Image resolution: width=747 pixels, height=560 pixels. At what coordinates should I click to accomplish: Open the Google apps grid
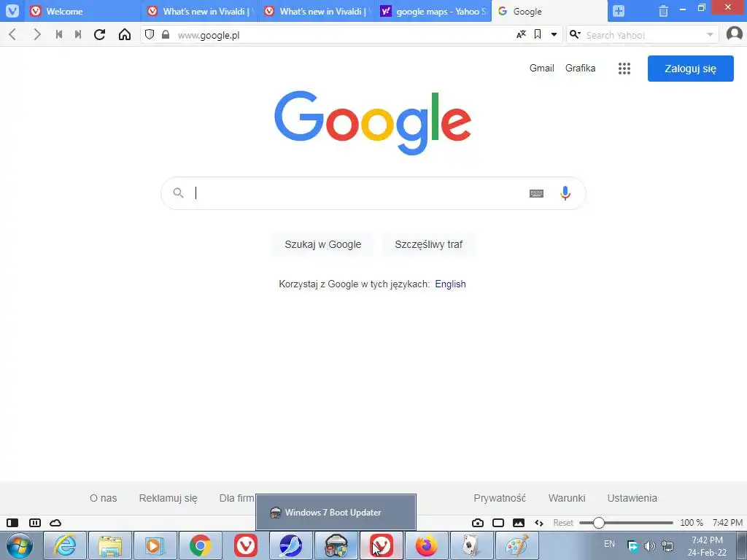click(624, 68)
